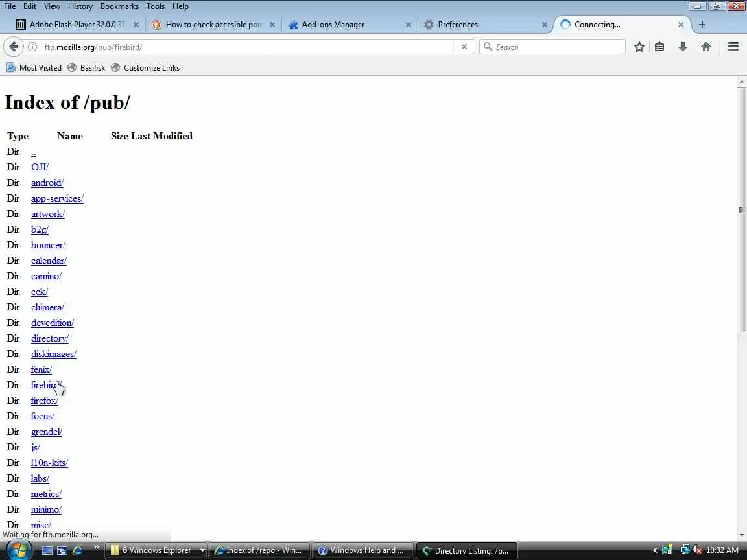The height and width of the screenshot is (560, 747).
Task: Open the firefox/ directory link
Action: (44, 401)
